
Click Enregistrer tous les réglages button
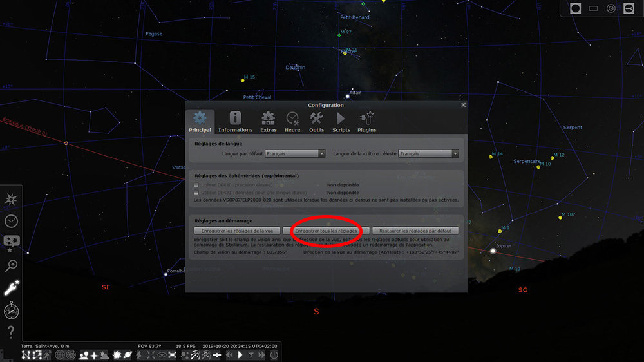[x=326, y=231]
